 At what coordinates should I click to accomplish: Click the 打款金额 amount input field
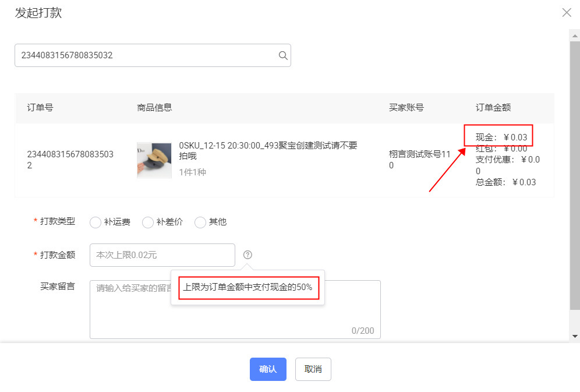click(162, 255)
